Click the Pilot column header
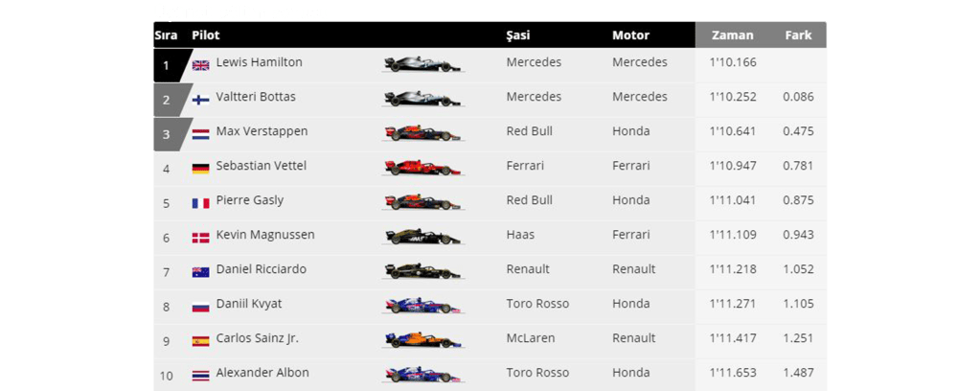This screenshot has width=980, height=391. point(206,35)
